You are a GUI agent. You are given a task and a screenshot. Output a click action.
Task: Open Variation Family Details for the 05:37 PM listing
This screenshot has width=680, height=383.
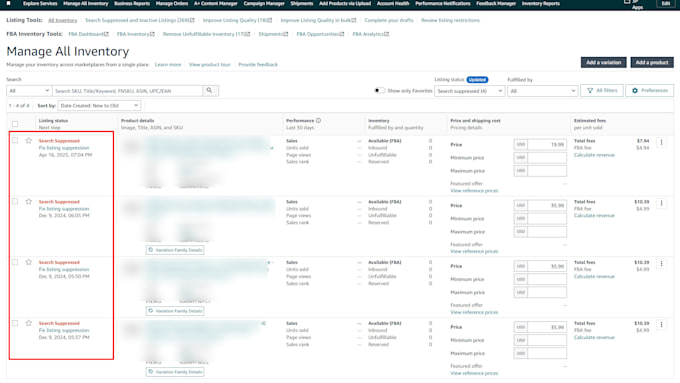175,372
